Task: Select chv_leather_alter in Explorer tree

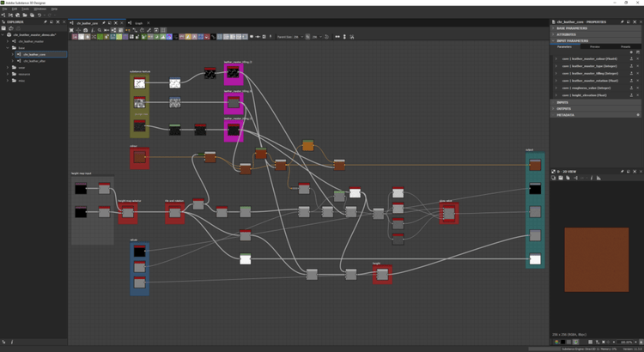Action: click(34, 61)
